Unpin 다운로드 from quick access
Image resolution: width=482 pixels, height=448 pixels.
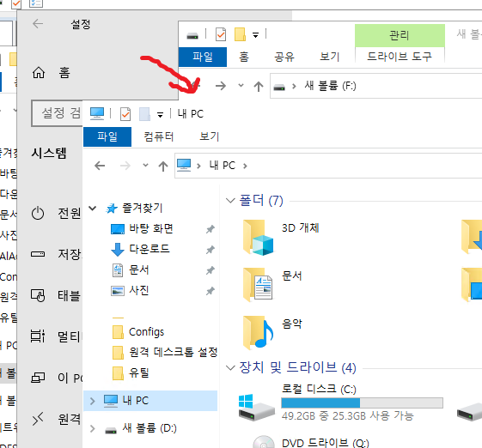[x=210, y=250]
